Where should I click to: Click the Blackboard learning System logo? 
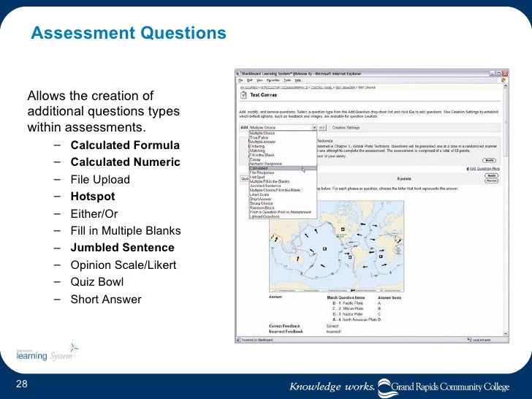click(x=47, y=353)
